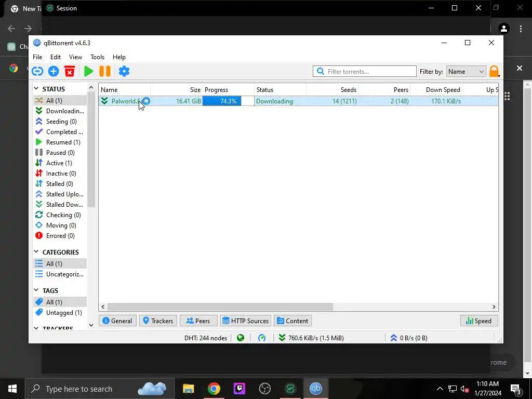Click the global download speed status

pos(311,338)
